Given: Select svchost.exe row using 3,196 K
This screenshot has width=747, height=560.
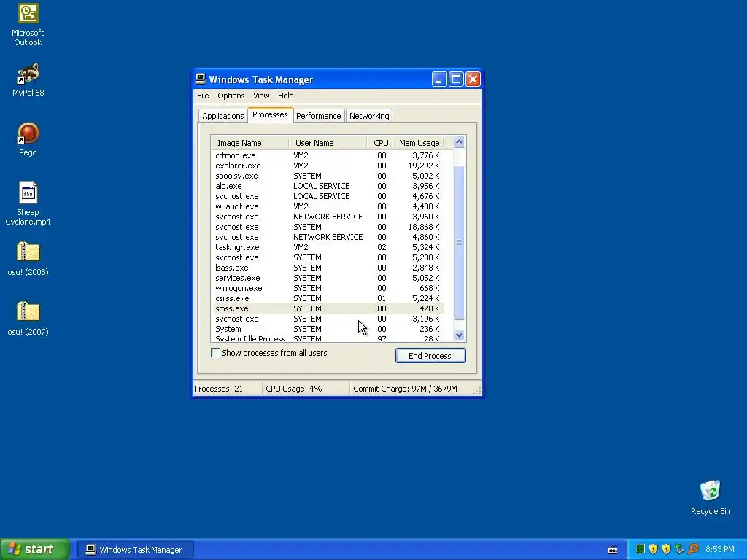Looking at the screenshot, I should click(328, 319).
